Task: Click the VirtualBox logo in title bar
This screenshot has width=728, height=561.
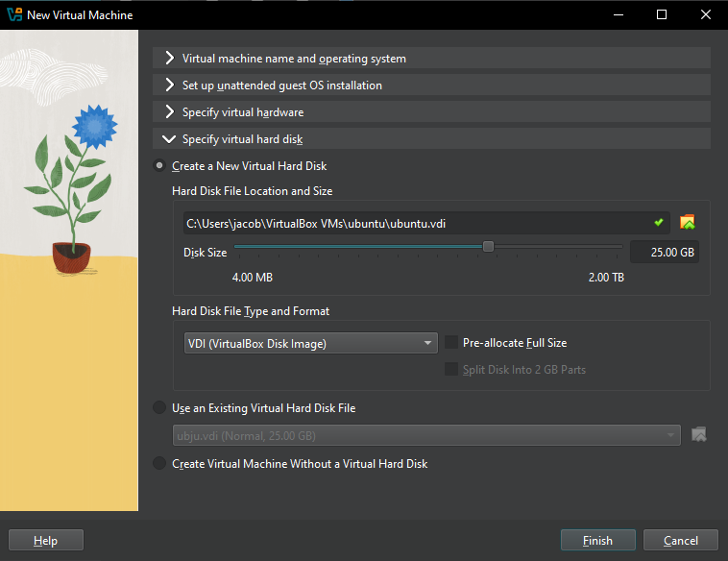Action: [13, 15]
